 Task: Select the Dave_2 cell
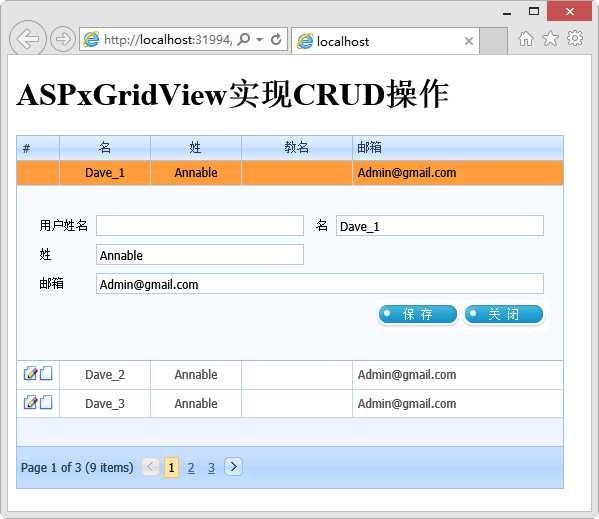click(105, 375)
